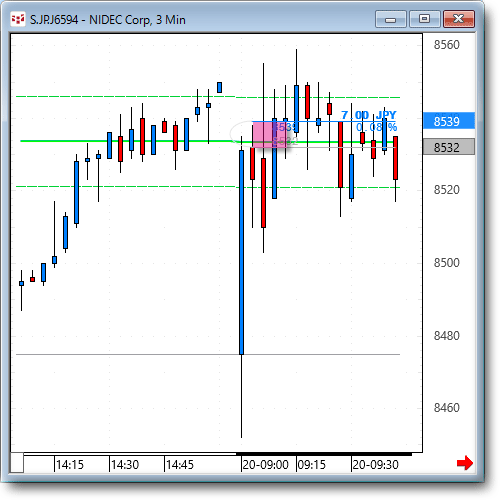The height and width of the screenshot is (500, 502).
Task: Click the 14:30 time axis label
Action: click(x=125, y=465)
